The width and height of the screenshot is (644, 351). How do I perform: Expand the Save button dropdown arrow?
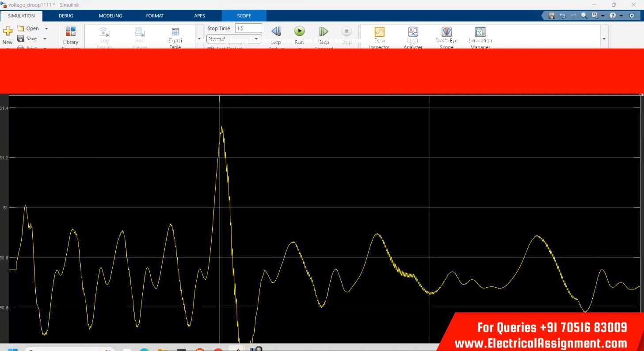(45, 39)
